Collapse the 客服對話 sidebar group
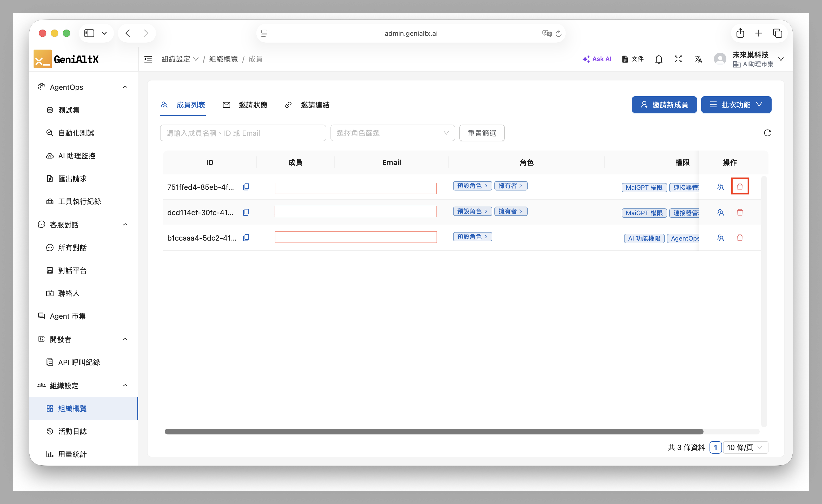Viewport: 822px width, 504px height. tap(125, 224)
